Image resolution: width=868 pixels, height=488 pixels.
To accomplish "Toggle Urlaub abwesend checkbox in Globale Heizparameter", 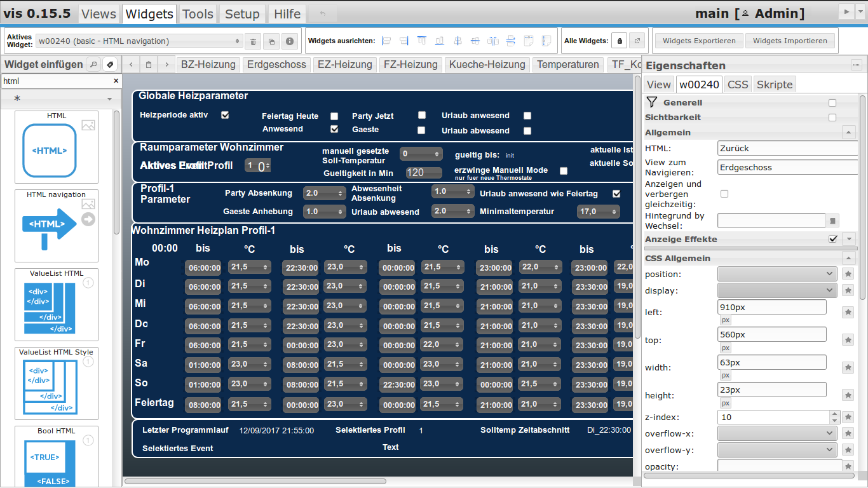I will click(527, 131).
